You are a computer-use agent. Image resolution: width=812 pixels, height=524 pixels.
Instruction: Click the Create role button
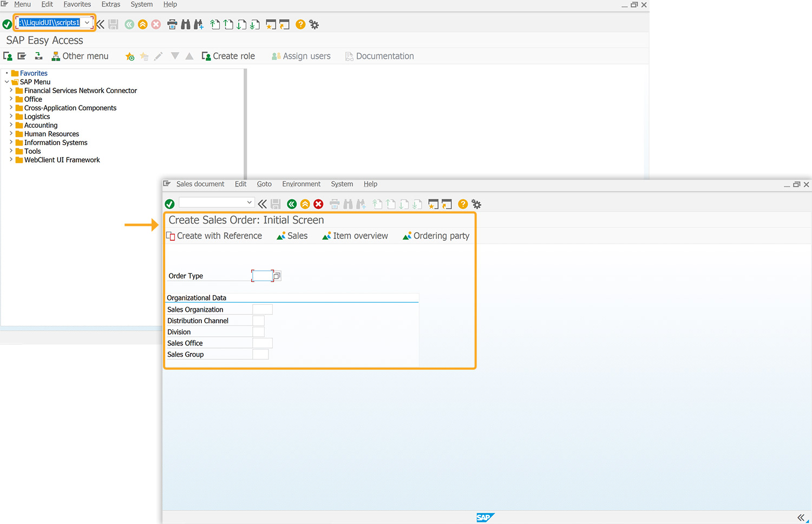click(x=228, y=56)
